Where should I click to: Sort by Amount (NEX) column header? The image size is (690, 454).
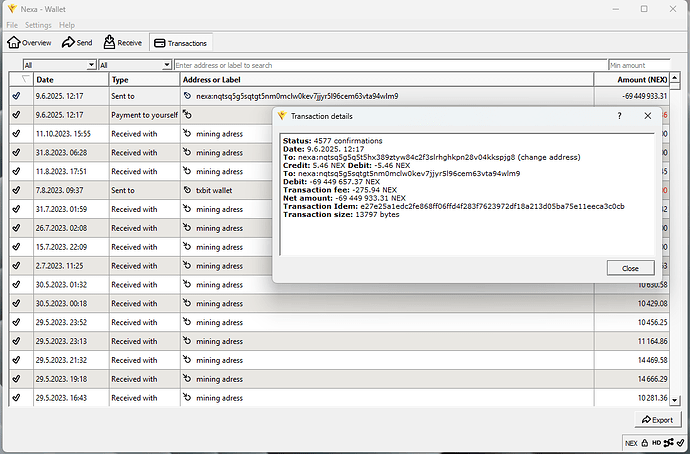631,80
